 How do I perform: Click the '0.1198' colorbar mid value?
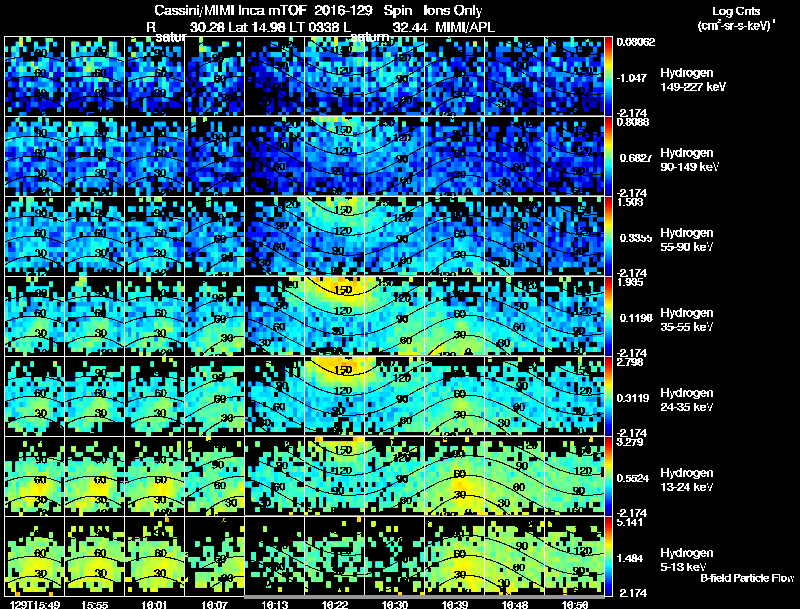click(x=635, y=318)
